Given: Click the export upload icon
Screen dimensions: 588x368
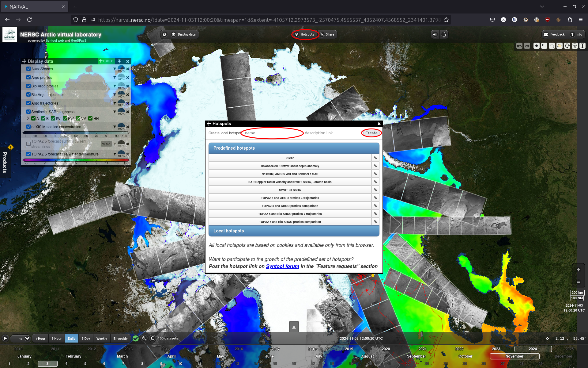Looking at the screenshot, I should point(444,34).
